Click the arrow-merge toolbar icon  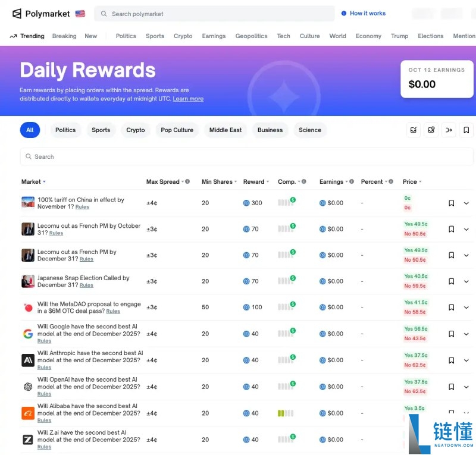449,130
